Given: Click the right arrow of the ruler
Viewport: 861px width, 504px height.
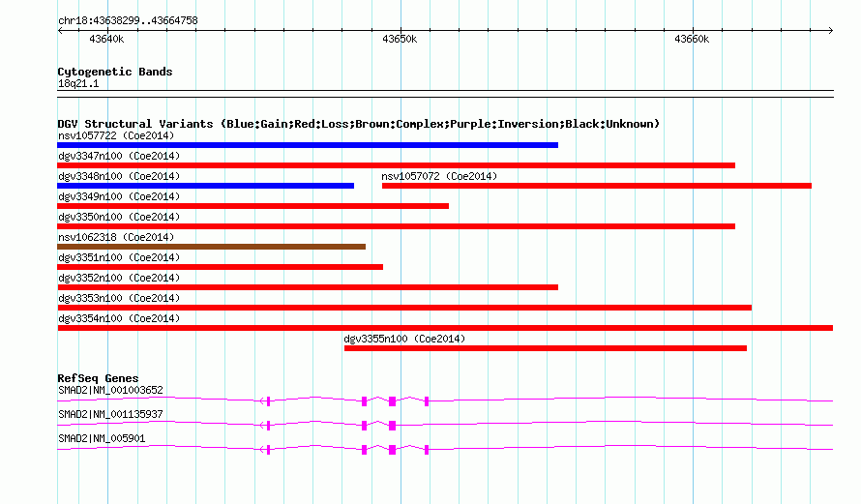Looking at the screenshot, I should pos(830,30).
